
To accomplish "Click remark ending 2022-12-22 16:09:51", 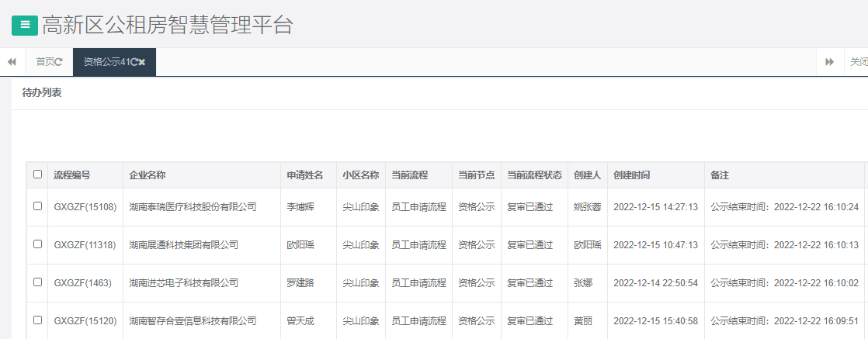I will coord(784,320).
